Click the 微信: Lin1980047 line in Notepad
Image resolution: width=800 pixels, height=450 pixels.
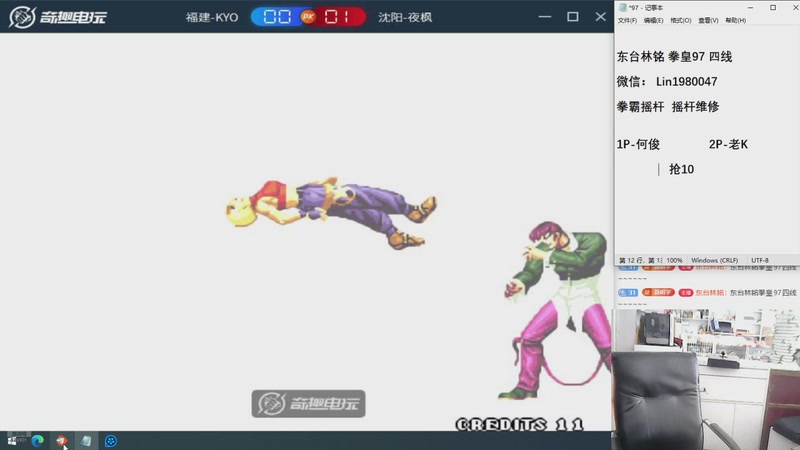(x=667, y=82)
